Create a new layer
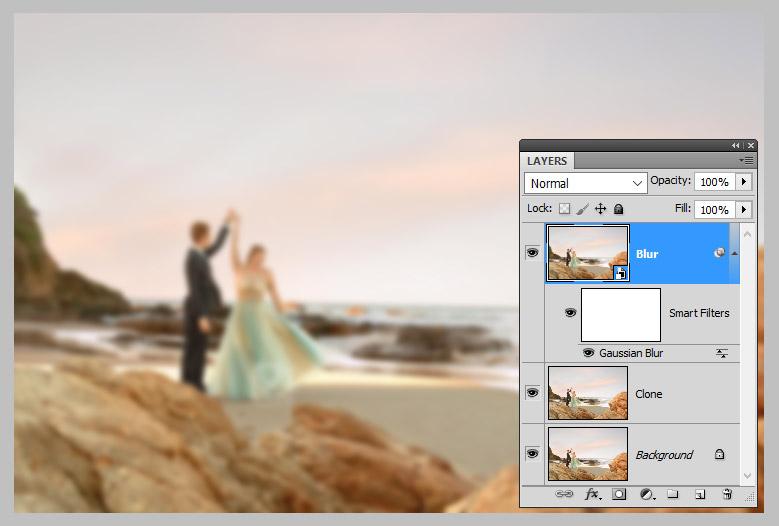779x526 pixels. [x=700, y=494]
